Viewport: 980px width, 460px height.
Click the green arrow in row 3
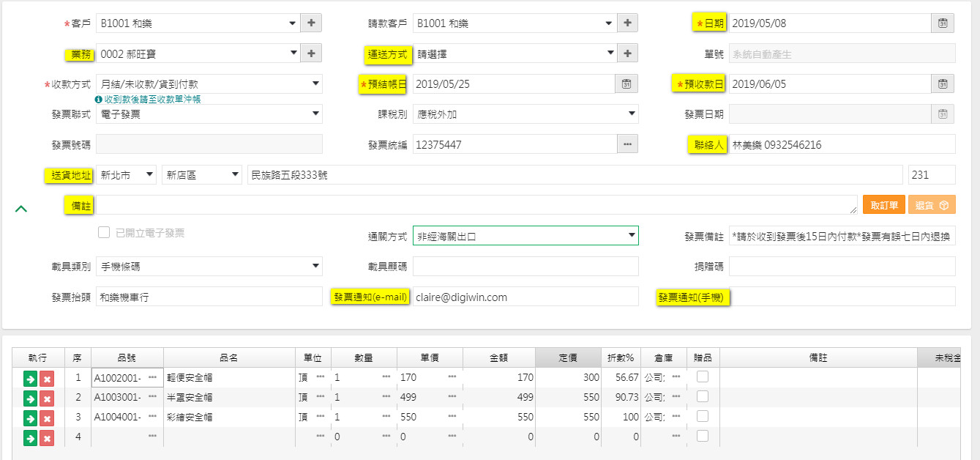(x=30, y=418)
